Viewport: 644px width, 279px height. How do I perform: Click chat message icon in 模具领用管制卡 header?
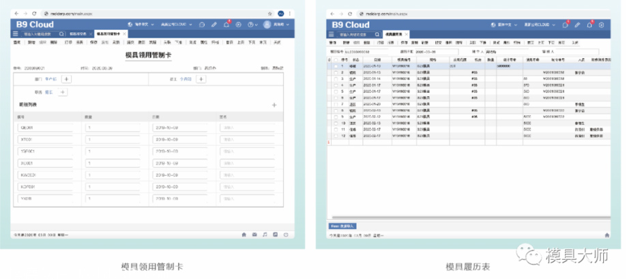coord(201,25)
